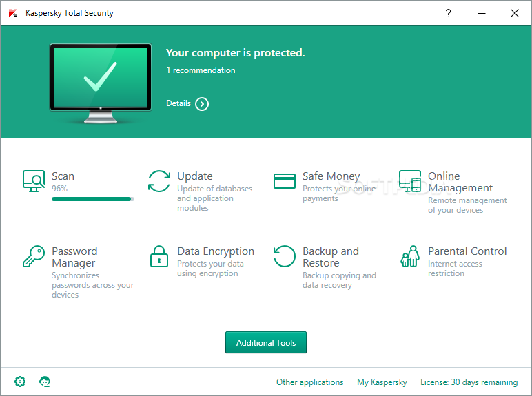
Task: Open the Safe Money credit card icon
Action: click(x=285, y=181)
